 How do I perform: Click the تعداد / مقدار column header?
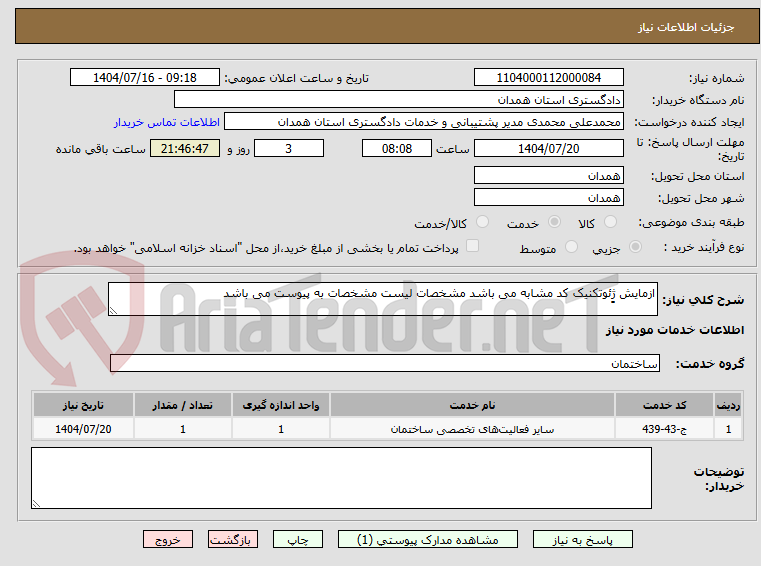coord(182,405)
